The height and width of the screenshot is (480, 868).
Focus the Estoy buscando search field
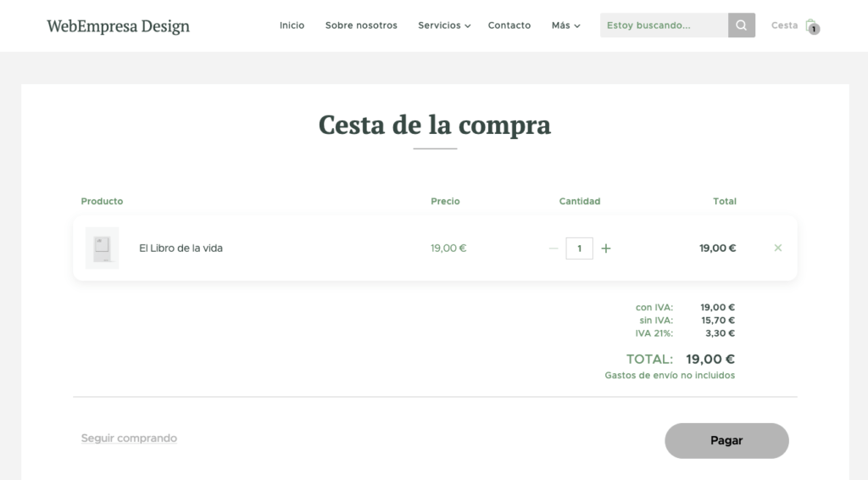[664, 25]
